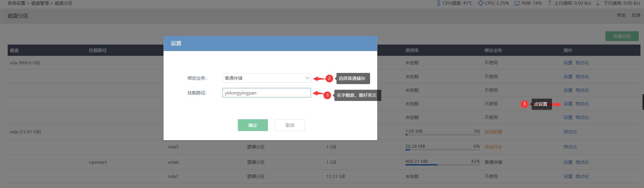Image resolution: width=644 pixels, height=188 pixels.
Task: Open 设置 for the nda6 partition
Action: (568, 162)
